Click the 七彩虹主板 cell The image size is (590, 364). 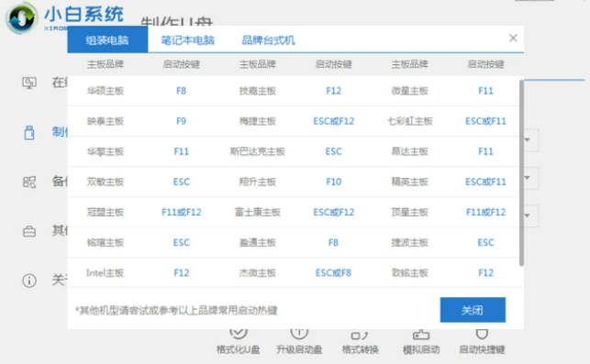tap(410, 121)
